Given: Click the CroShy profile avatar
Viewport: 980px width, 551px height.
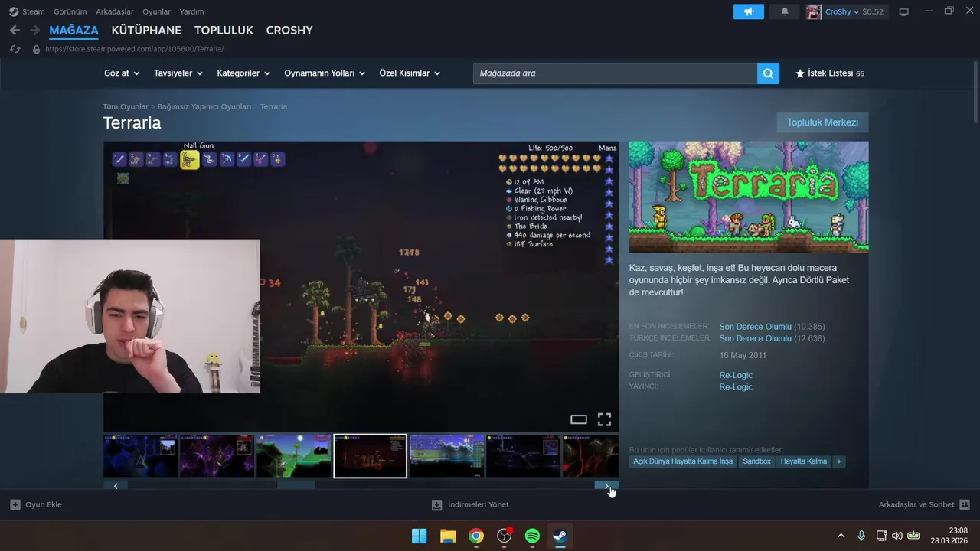Looking at the screenshot, I should click(814, 11).
